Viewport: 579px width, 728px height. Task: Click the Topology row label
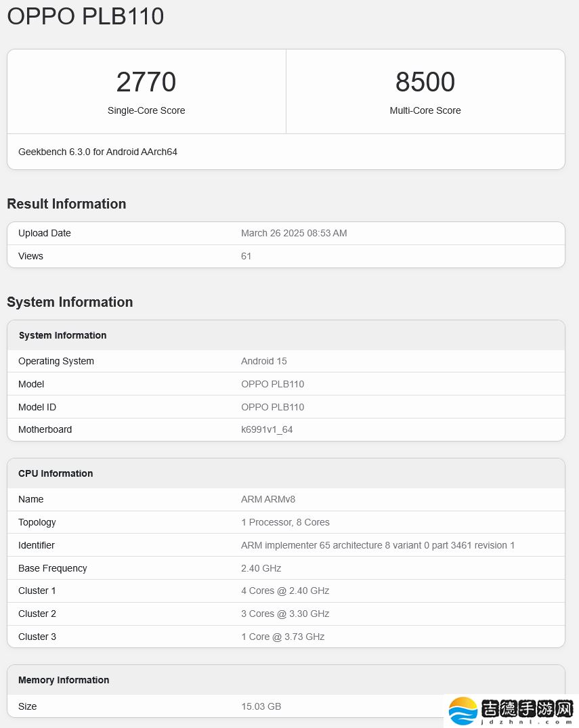[37, 522]
